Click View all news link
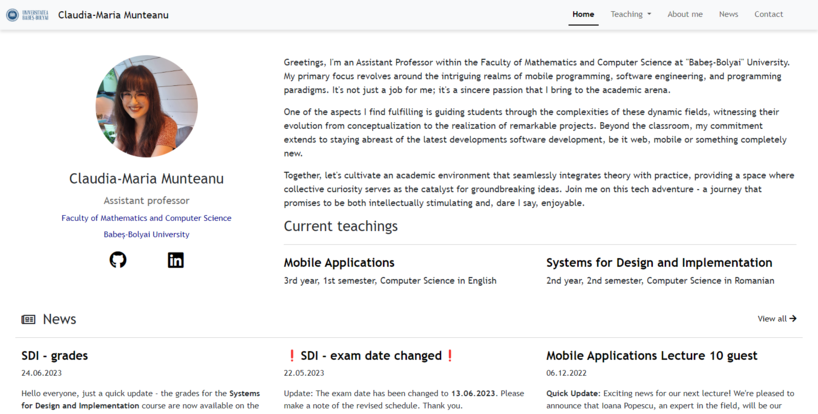 point(777,319)
